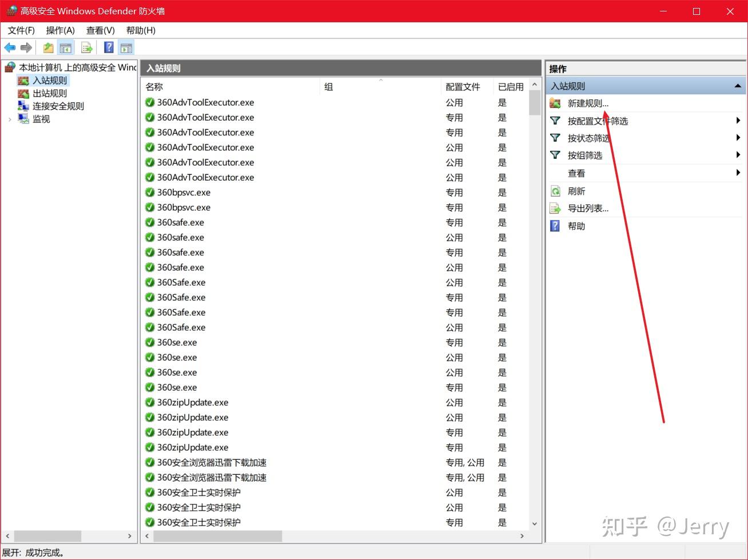748x560 pixels.
Task: Click the rule list horizontal scrollbar thumb
Action: point(217,536)
